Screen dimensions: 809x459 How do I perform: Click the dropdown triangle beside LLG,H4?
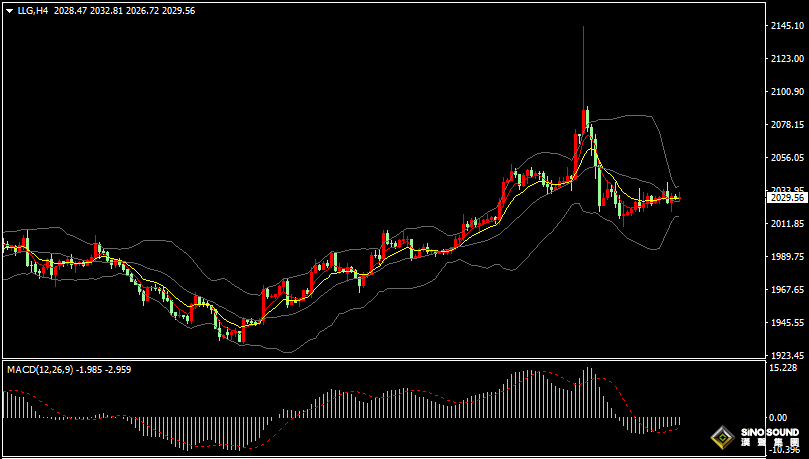pyautogui.click(x=9, y=11)
